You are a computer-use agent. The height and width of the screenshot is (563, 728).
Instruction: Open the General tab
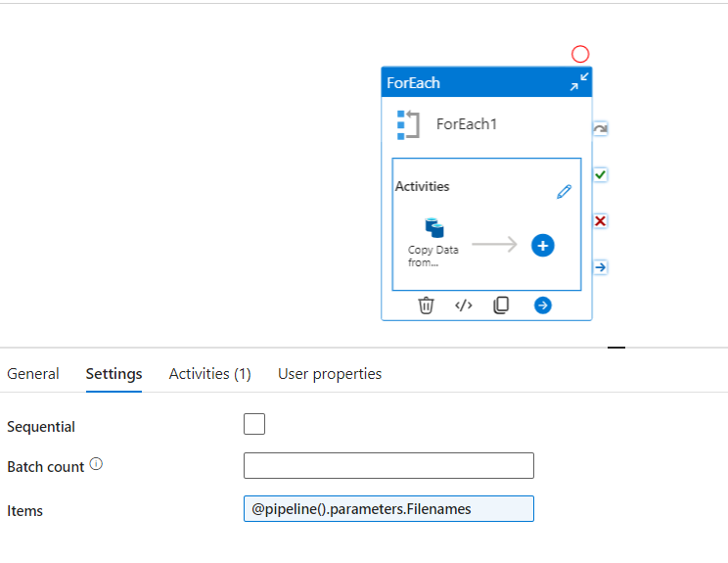[33, 374]
